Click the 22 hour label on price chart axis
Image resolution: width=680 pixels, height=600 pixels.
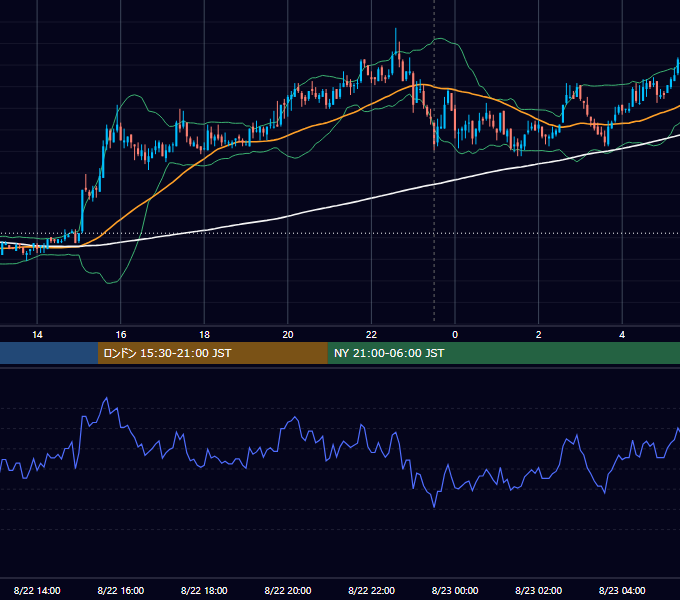(371, 335)
